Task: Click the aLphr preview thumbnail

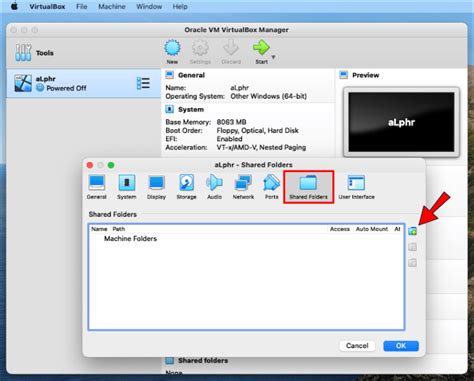Action: click(x=401, y=122)
